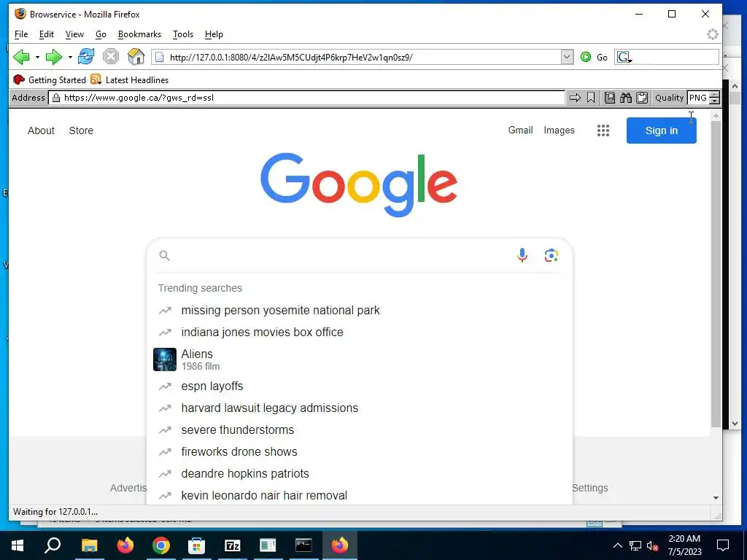Screen dimensions: 747x560
Task: Click the binoculars find icon
Action: click(x=625, y=98)
